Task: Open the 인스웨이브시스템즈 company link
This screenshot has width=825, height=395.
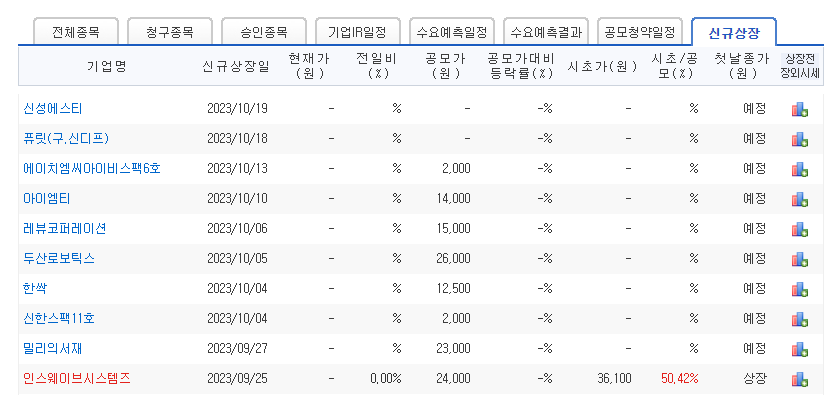Action: pyautogui.click(x=77, y=378)
